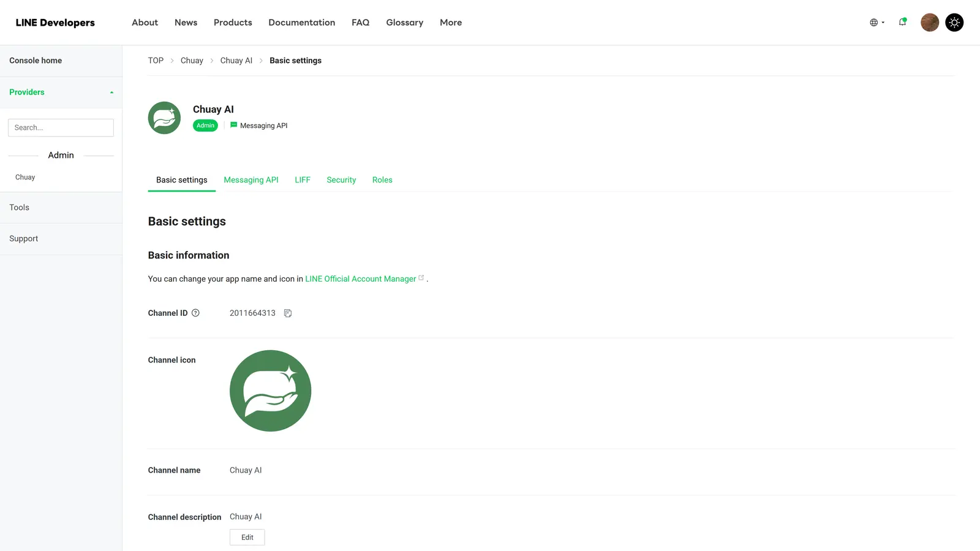The height and width of the screenshot is (551, 980).
Task: Click the Messaging API chat icon
Action: 233,125
